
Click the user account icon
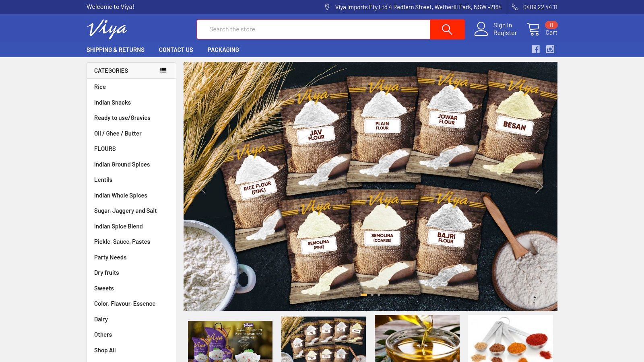point(481,29)
